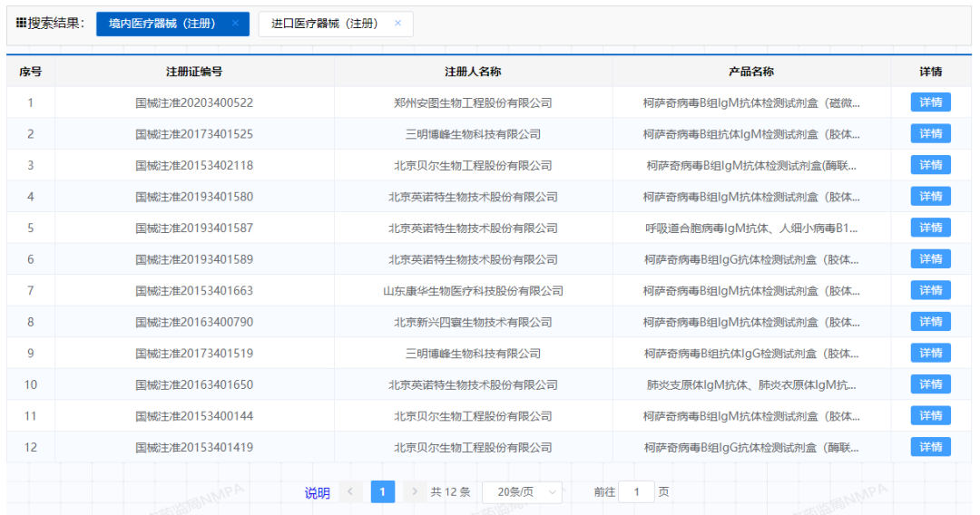Open 详情 for registration 国械注准20193401587
The width and height of the screenshot is (980, 515).
[930, 228]
